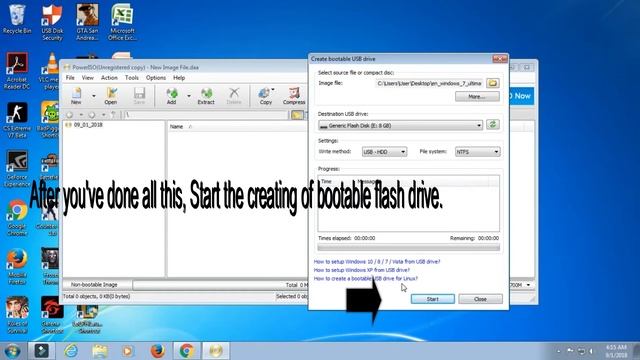Open Recycle Bin on desktop
640x360 pixels.
[17, 19]
